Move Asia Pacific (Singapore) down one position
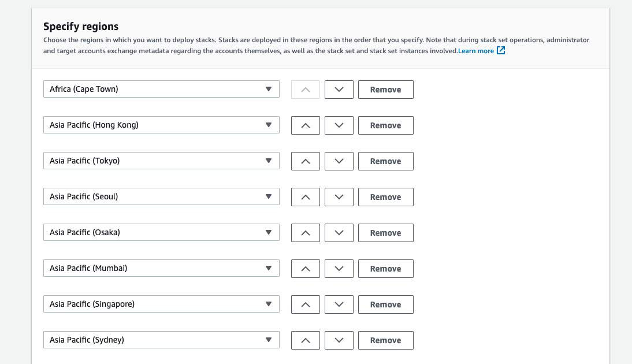This screenshot has height=364, width=632. pyautogui.click(x=339, y=304)
